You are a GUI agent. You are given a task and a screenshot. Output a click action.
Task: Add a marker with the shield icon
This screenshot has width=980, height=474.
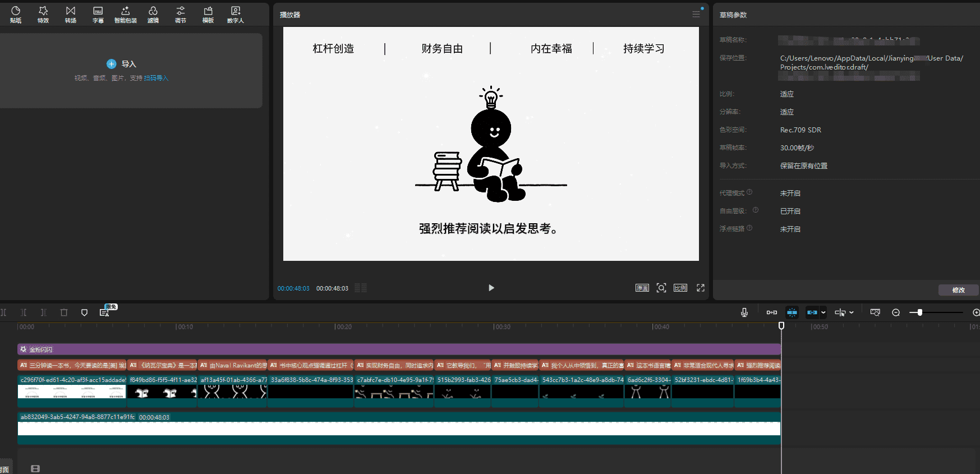84,312
